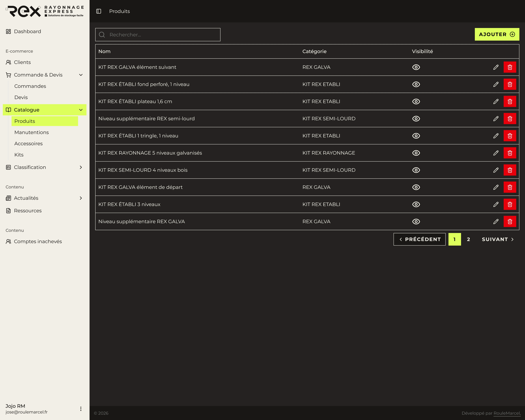
Task: Open the Dashboard grid icon
Action: (9, 31)
